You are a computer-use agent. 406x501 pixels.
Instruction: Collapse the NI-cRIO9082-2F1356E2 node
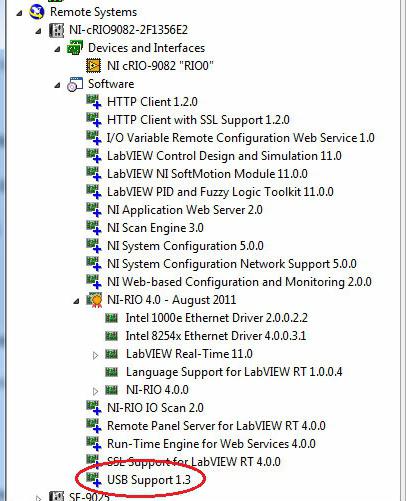click(x=38, y=31)
